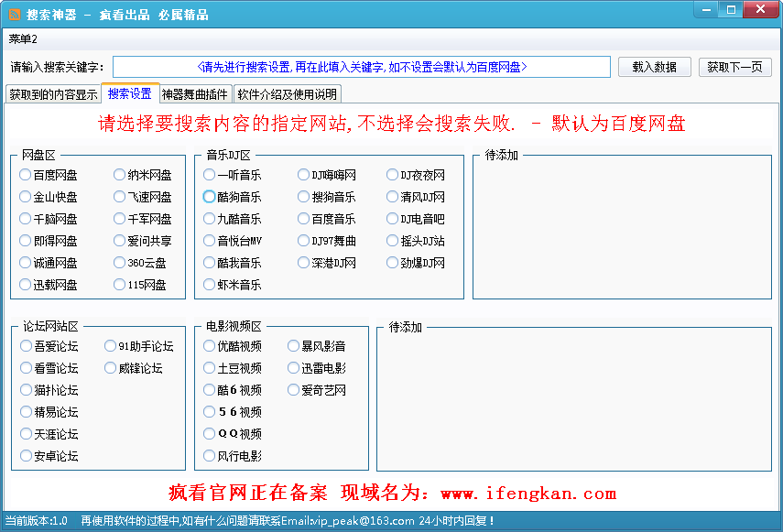Select 看雪论坛 radio button
This screenshot has height=532, width=783.
coord(49,368)
